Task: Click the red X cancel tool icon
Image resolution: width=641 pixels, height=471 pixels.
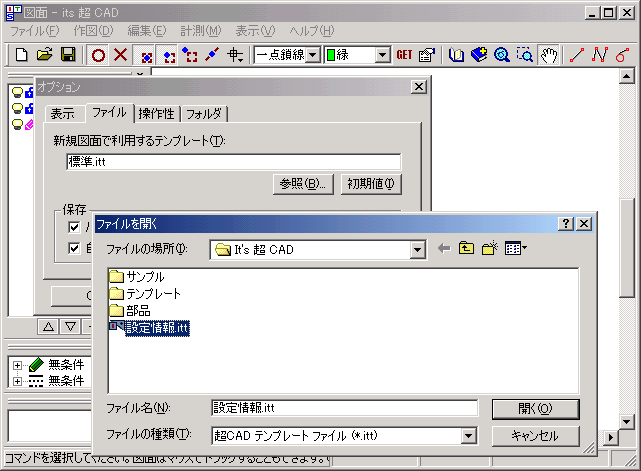Action: [x=121, y=54]
